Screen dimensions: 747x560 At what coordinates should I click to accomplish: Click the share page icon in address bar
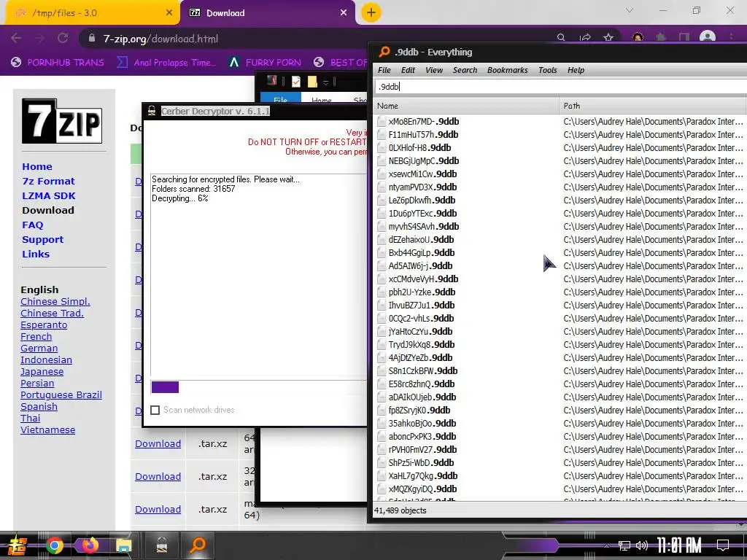click(585, 38)
